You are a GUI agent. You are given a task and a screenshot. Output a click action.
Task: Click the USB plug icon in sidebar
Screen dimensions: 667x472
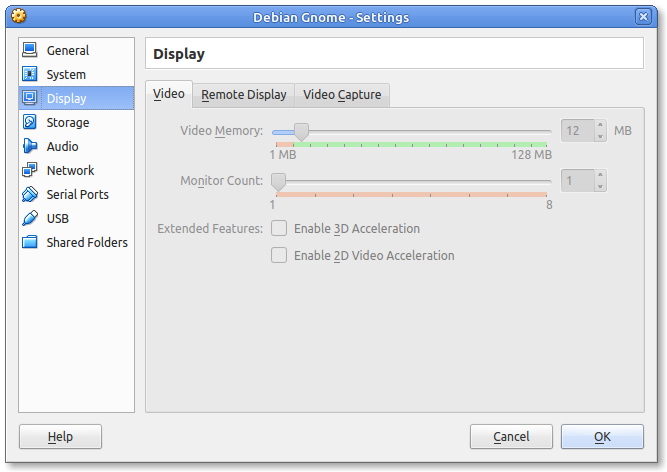[x=30, y=218]
